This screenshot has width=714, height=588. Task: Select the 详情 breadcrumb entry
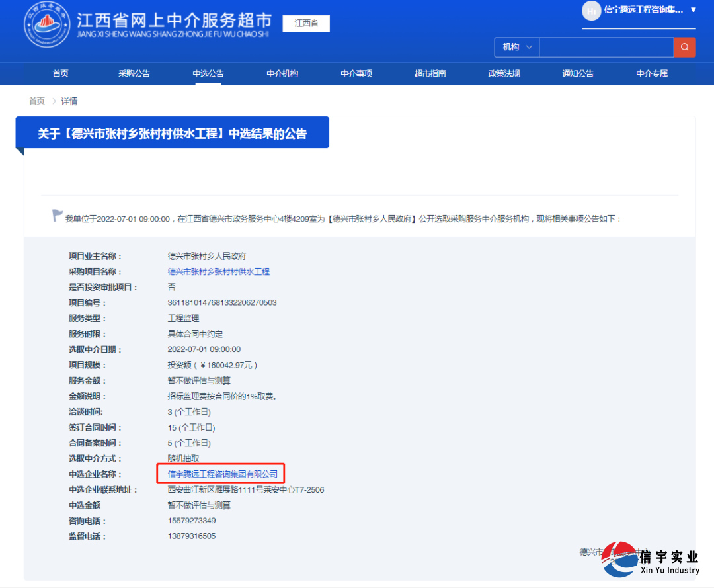click(69, 101)
